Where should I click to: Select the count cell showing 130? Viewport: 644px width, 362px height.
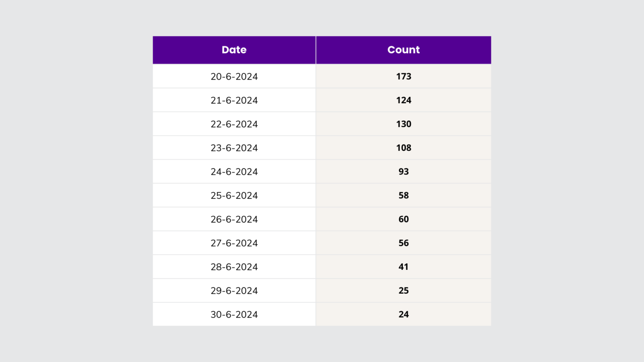[403, 124]
